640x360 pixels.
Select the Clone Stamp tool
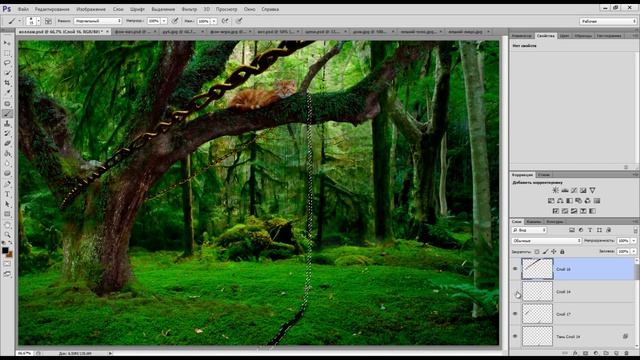coord(7,123)
